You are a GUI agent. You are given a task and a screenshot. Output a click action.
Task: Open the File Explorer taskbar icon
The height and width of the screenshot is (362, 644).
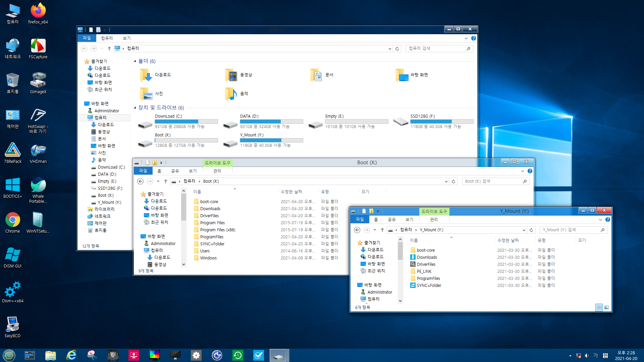point(51,355)
